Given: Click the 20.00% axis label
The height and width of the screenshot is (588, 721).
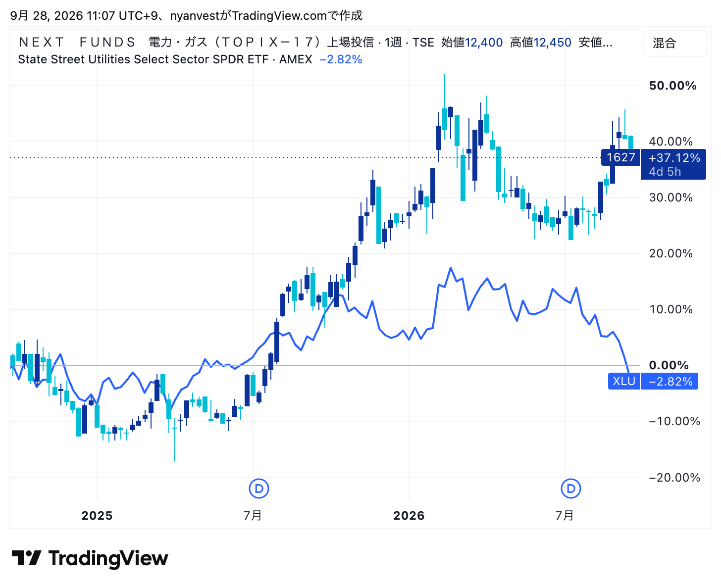Looking at the screenshot, I should click(670, 253).
